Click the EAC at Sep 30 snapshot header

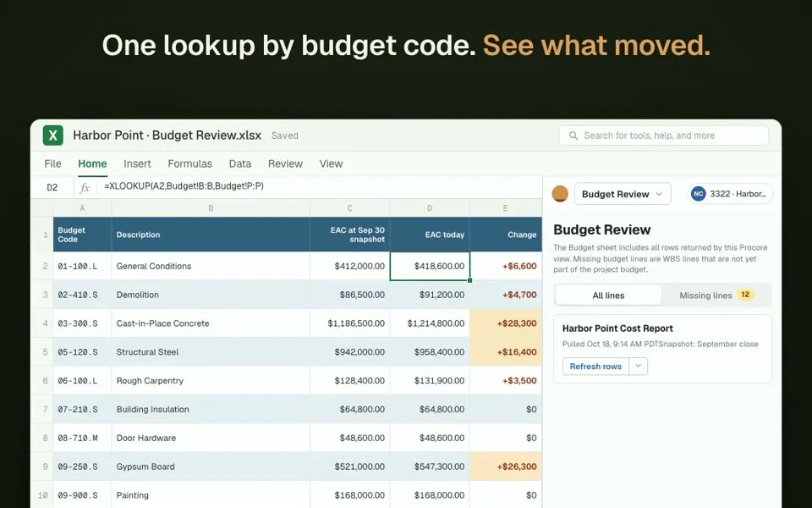[349, 235]
